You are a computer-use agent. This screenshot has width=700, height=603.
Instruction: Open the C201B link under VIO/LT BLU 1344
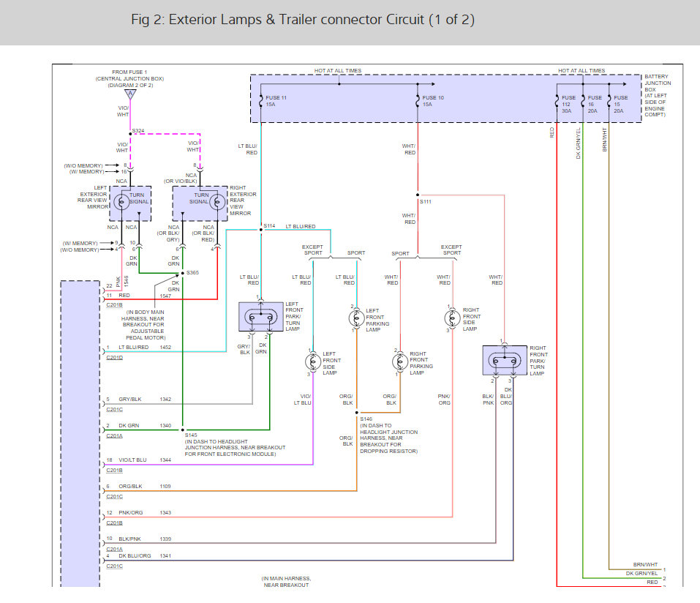[x=114, y=471]
